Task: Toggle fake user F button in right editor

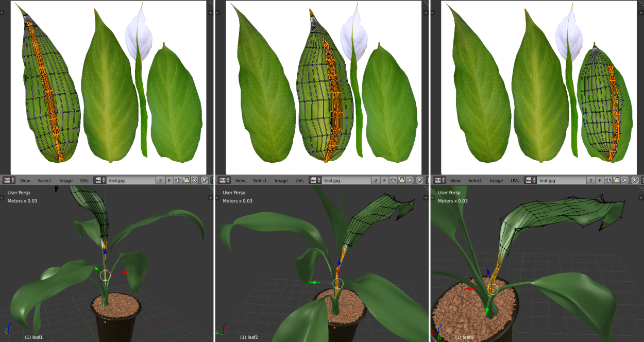Action: point(600,180)
